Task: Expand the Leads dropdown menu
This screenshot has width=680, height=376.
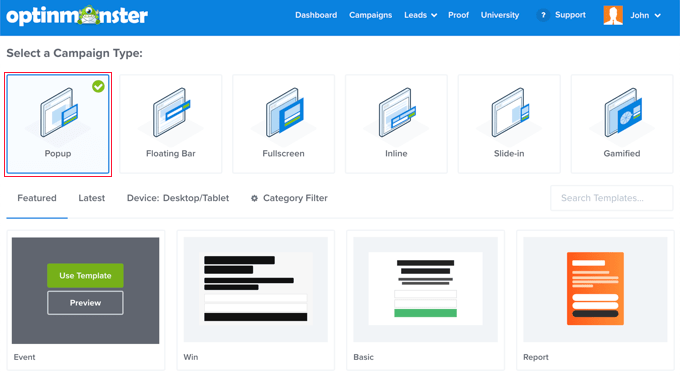Action: 420,15
